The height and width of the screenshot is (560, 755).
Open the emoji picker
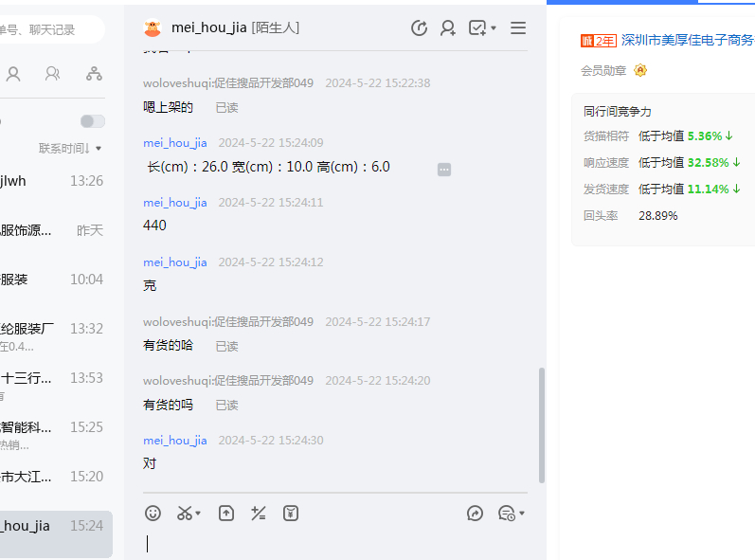pyautogui.click(x=153, y=514)
